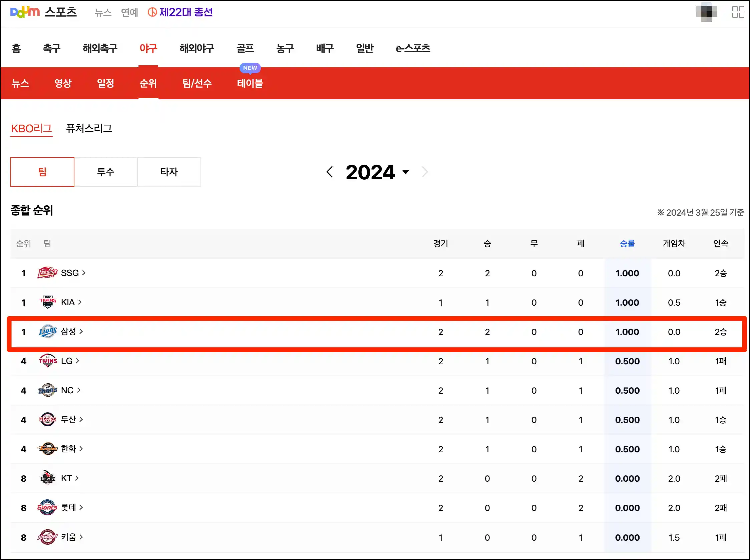750x560 pixels.
Task: Click the date note 2024년 3월 25일 기준
Action: pos(701,212)
